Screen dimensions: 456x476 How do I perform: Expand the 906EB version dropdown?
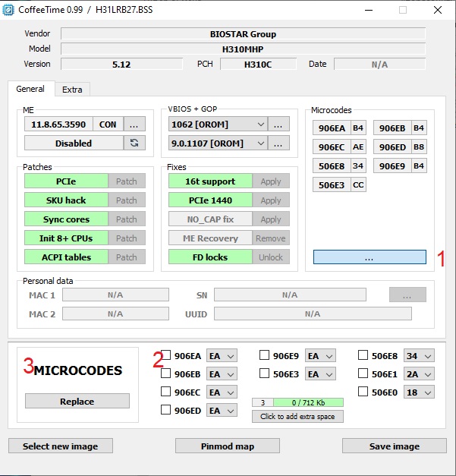point(222,374)
